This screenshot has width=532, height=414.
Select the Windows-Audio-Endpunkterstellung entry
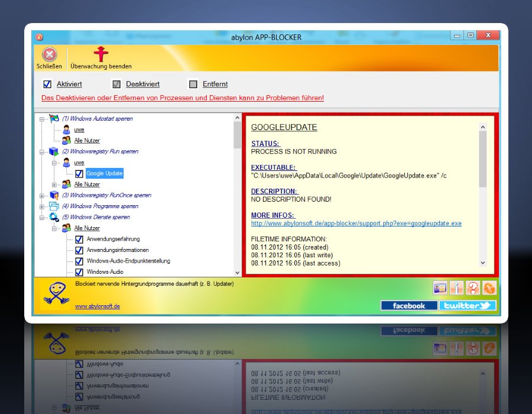(x=128, y=261)
